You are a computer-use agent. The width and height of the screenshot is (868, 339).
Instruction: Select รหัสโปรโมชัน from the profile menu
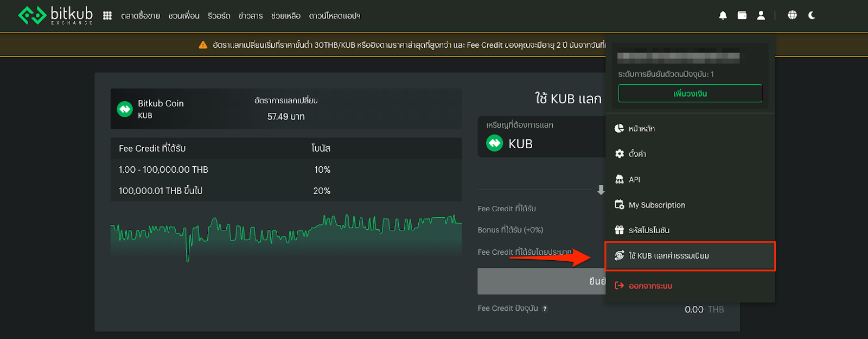690,230
